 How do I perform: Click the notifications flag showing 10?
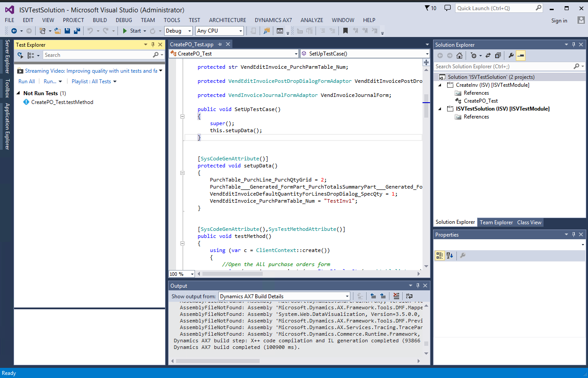coord(430,8)
